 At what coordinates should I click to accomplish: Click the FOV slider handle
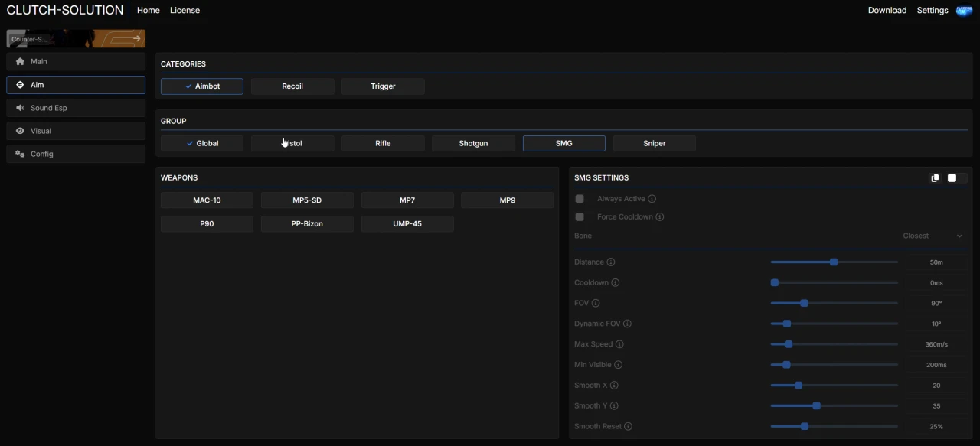804,304
